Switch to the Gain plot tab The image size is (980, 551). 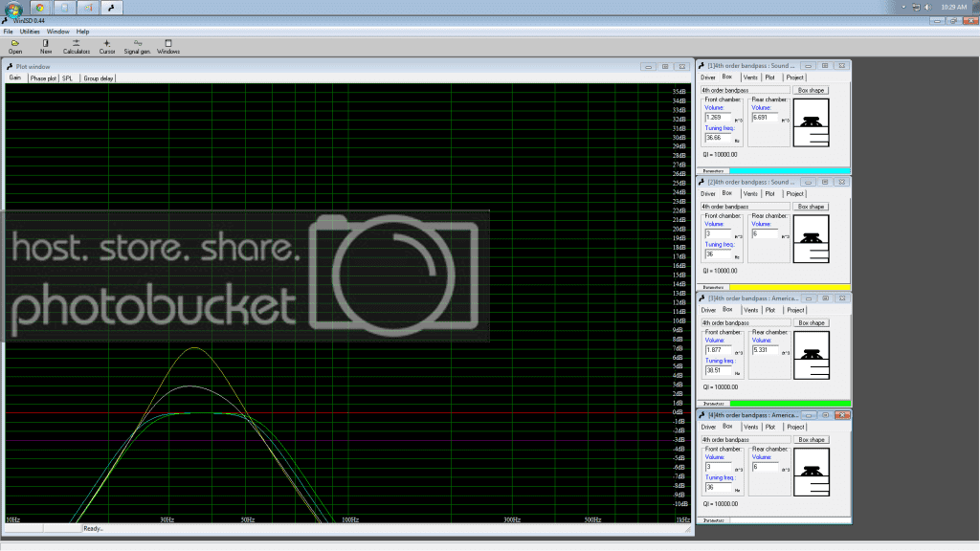click(x=15, y=78)
